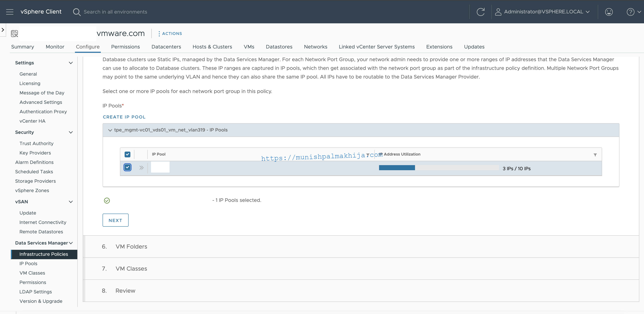
Task: Collapse the Settings section
Action: point(71,63)
